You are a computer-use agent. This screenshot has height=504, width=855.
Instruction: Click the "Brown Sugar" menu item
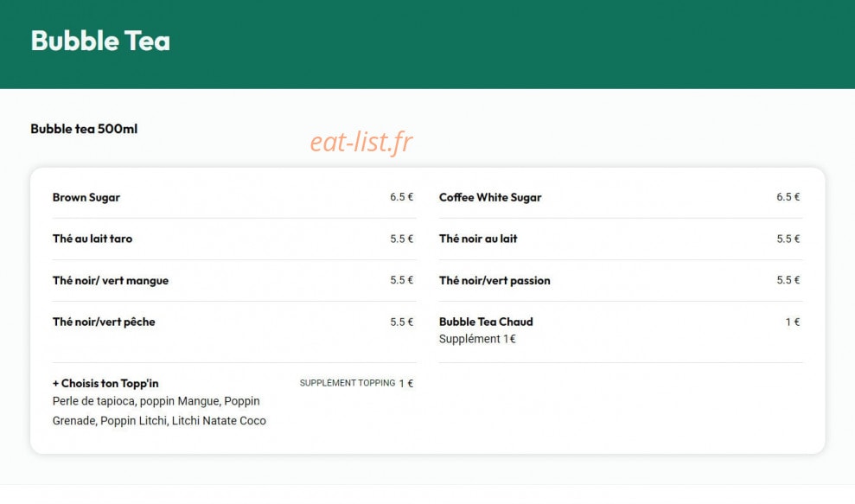pyautogui.click(x=86, y=197)
